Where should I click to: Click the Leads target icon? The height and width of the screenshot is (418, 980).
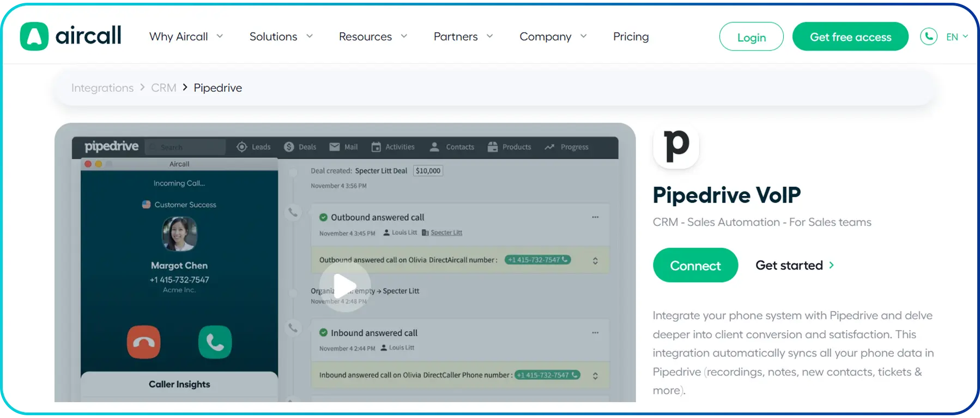click(x=242, y=147)
